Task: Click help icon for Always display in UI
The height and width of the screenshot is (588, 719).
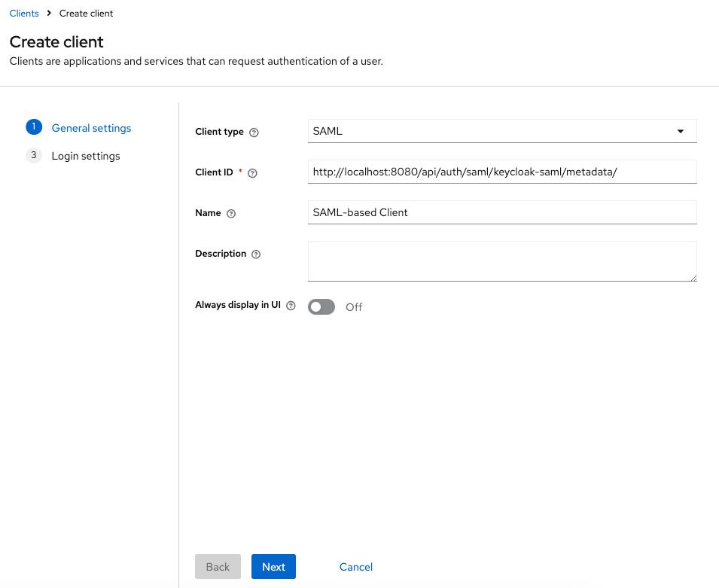Action: point(291,306)
